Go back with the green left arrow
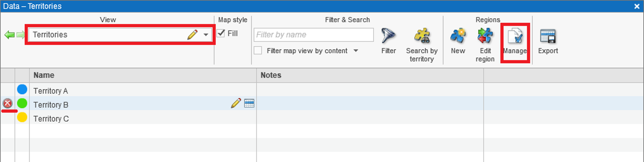The height and width of the screenshot is (162, 644). [x=9, y=35]
